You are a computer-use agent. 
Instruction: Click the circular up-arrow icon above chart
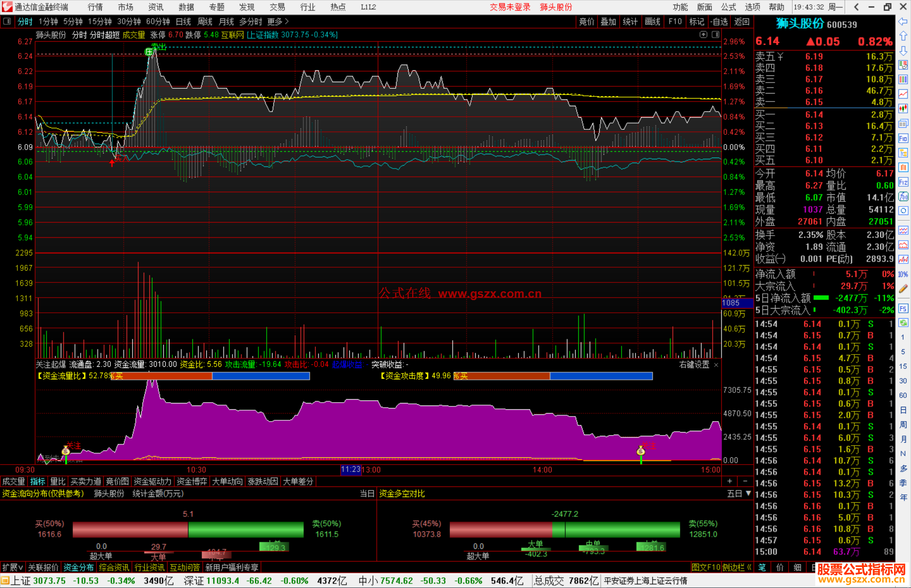(703, 35)
